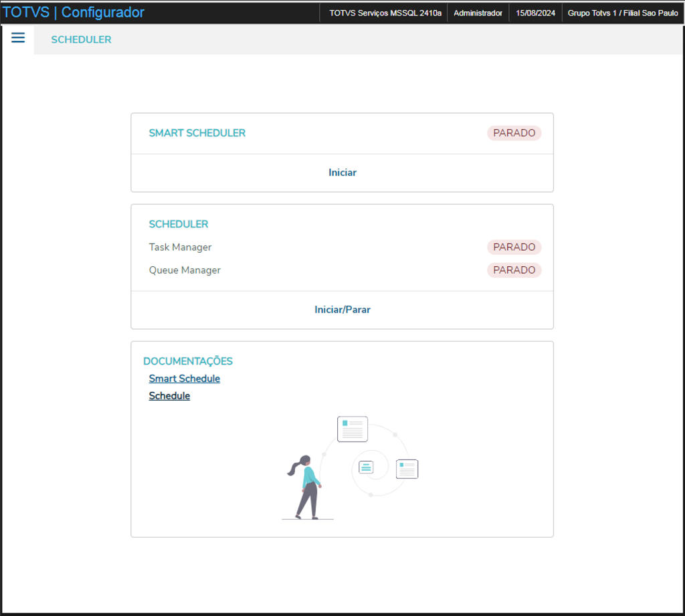Click the TOTVS | Configurador title
This screenshot has height=616, width=685.
[74, 12]
